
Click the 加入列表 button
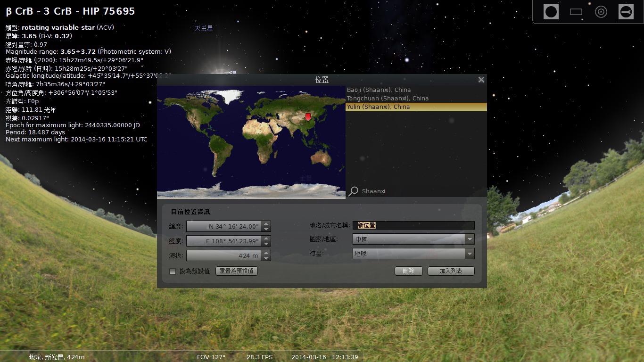click(451, 271)
